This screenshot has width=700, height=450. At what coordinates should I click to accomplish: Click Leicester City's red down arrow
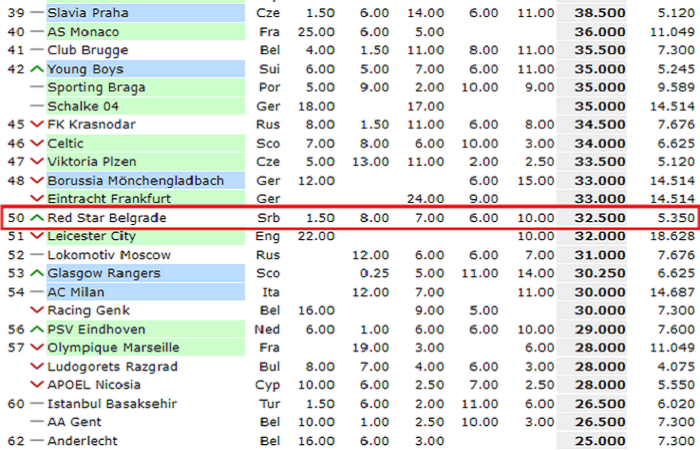click(37, 236)
